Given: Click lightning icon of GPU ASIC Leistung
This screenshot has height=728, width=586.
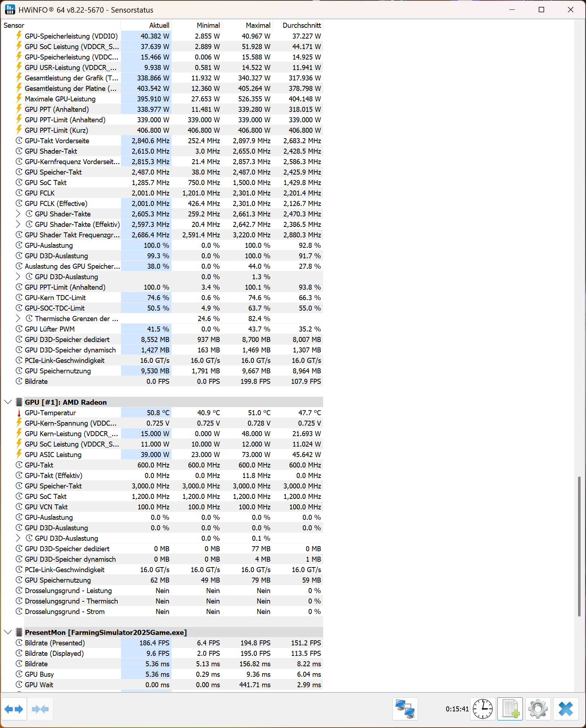Looking at the screenshot, I should pyautogui.click(x=19, y=455).
